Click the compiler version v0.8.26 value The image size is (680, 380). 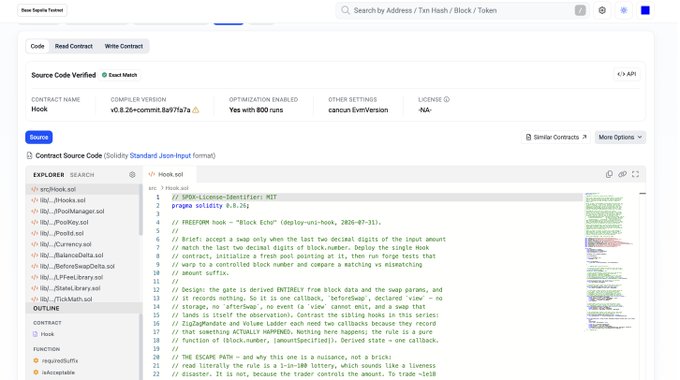point(150,110)
